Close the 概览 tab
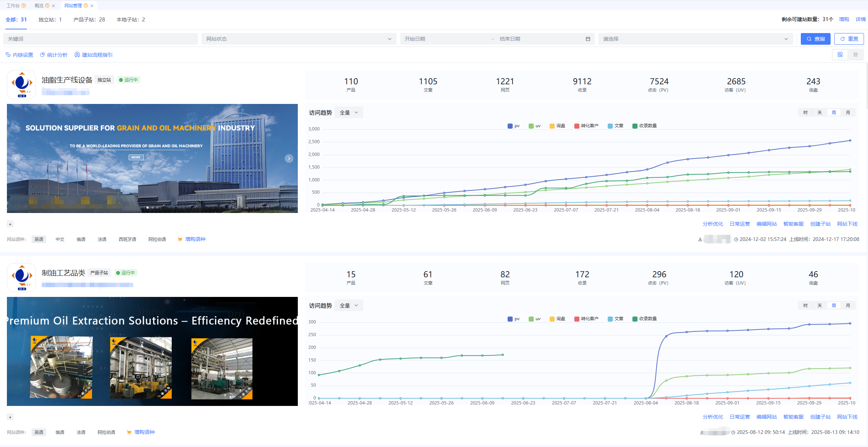This screenshot has height=447, width=868. tap(53, 6)
